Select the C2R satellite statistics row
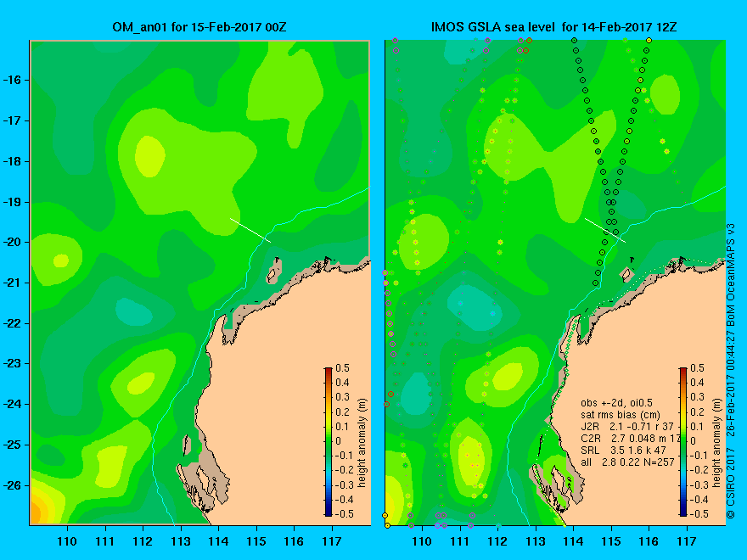Screen dimensions: 747x560 click(630, 438)
